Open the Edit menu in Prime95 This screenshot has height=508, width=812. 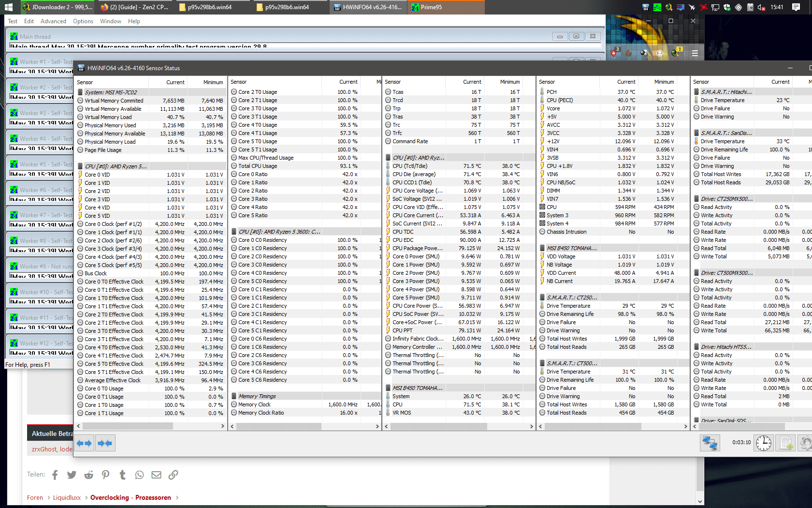(29, 21)
